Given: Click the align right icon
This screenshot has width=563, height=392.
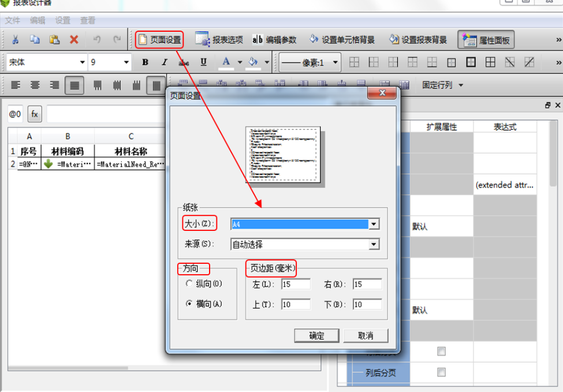Looking at the screenshot, I should pos(54,85).
